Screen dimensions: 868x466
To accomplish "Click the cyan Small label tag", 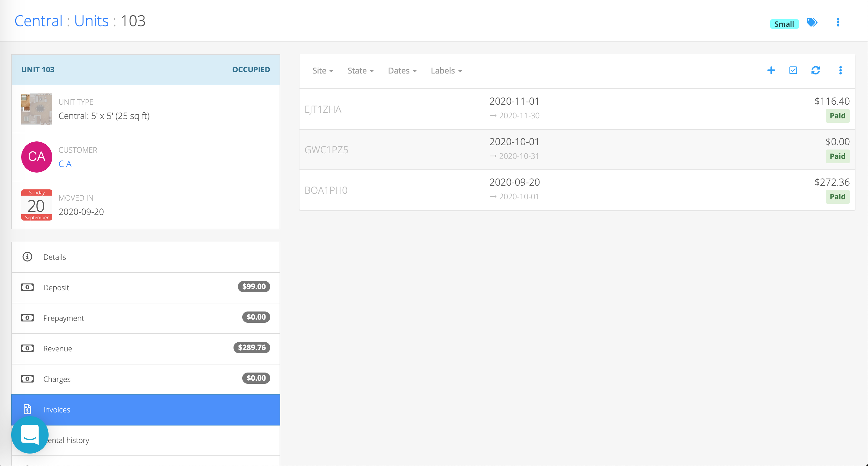I will [784, 24].
